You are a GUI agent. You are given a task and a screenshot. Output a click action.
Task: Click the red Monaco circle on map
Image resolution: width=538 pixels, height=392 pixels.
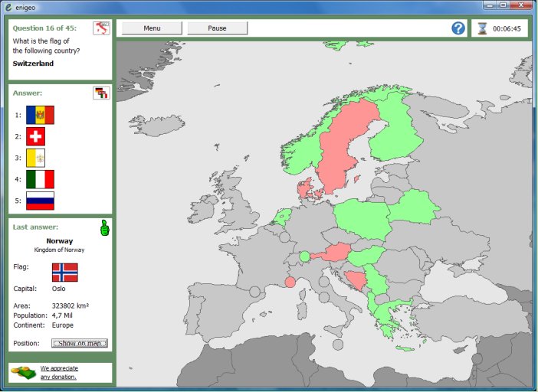290,282
